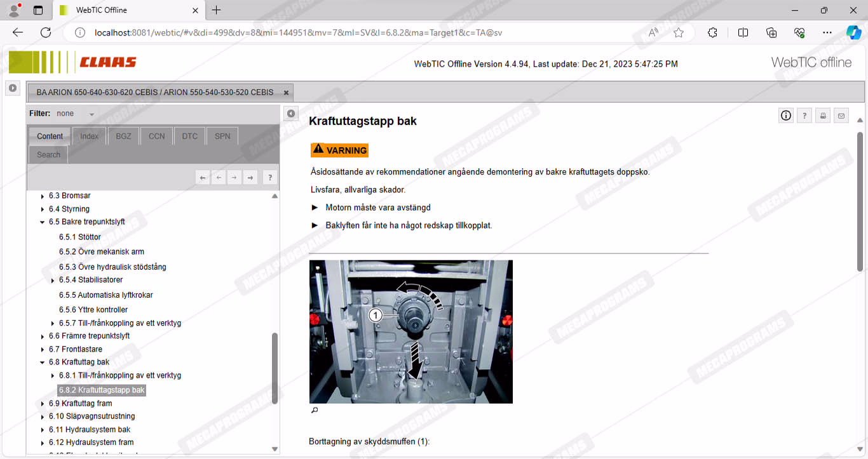Collapse the 6.5 Bakre trepunktslyft node

(43, 222)
